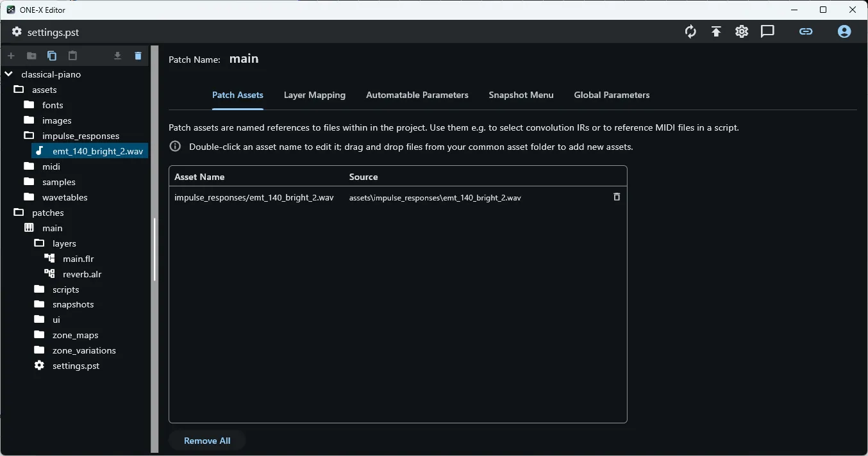Delete the emt_140_bright_2.wav asset row

coord(617,197)
